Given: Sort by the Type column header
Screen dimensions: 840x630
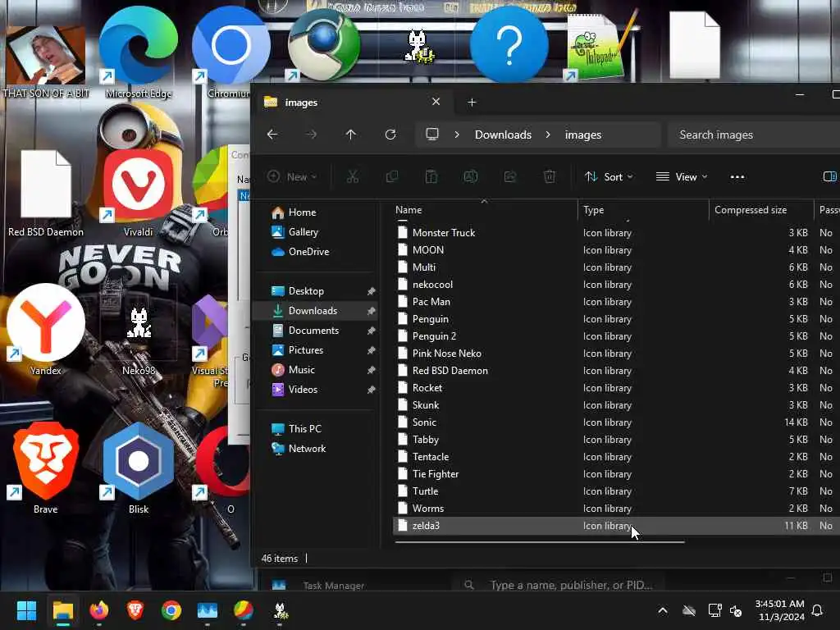Looking at the screenshot, I should click(x=643, y=210).
